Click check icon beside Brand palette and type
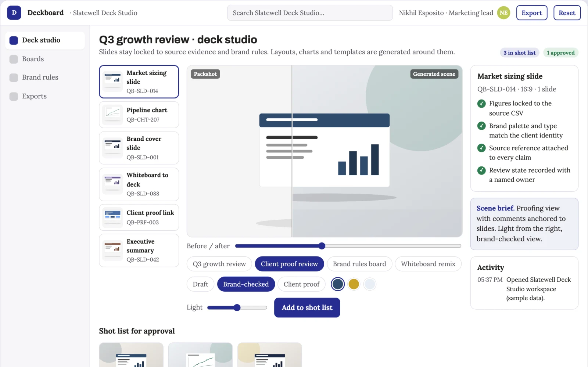This screenshot has height=367, width=588. (x=481, y=126)
